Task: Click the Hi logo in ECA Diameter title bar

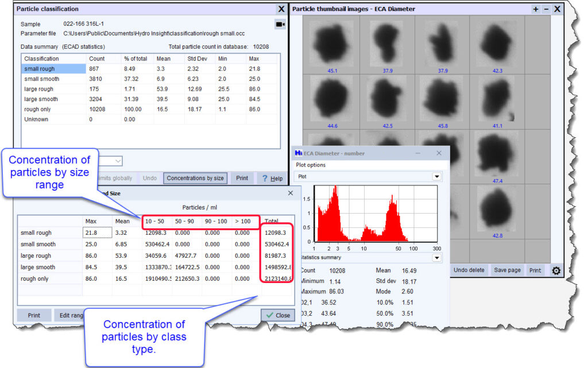Action: [298, 153]
